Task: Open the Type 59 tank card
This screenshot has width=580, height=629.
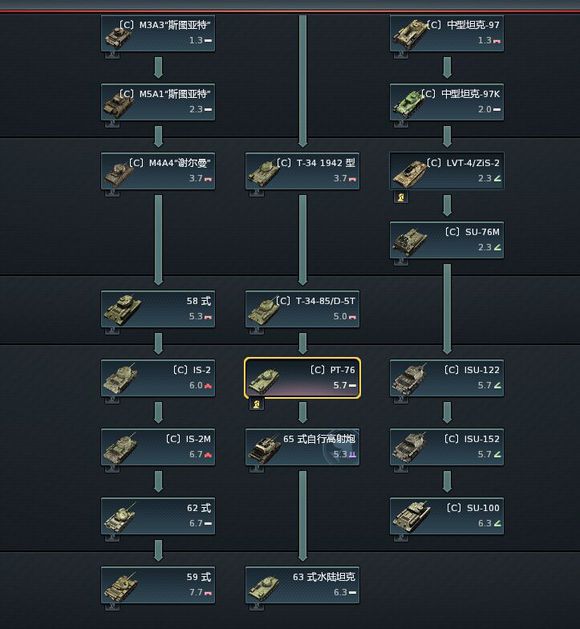Action: [x=158, y=585]
